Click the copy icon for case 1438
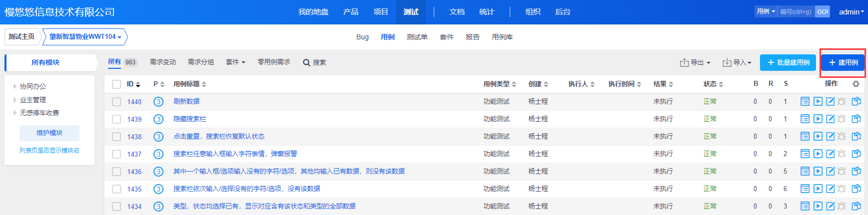868x215 pixels. pyautogui.click(x=856, y=137)
